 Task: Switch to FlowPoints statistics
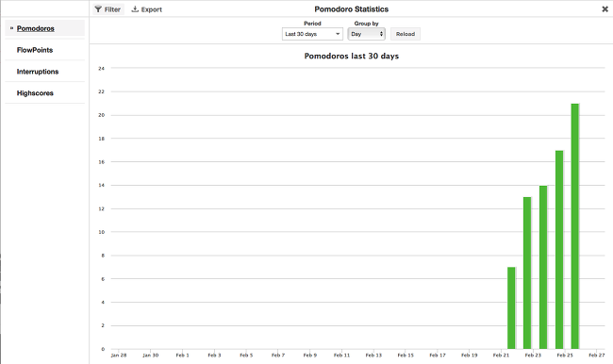(45, 50)
